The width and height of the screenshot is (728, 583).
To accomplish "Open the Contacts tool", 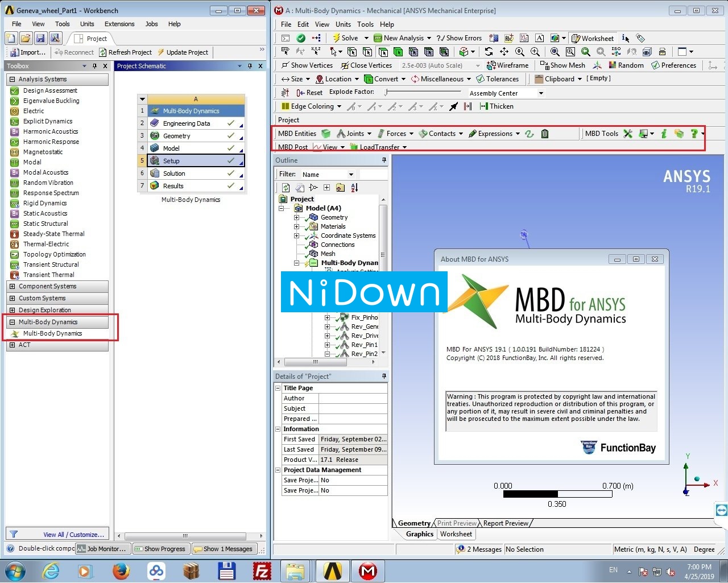I will pos(441,133).
